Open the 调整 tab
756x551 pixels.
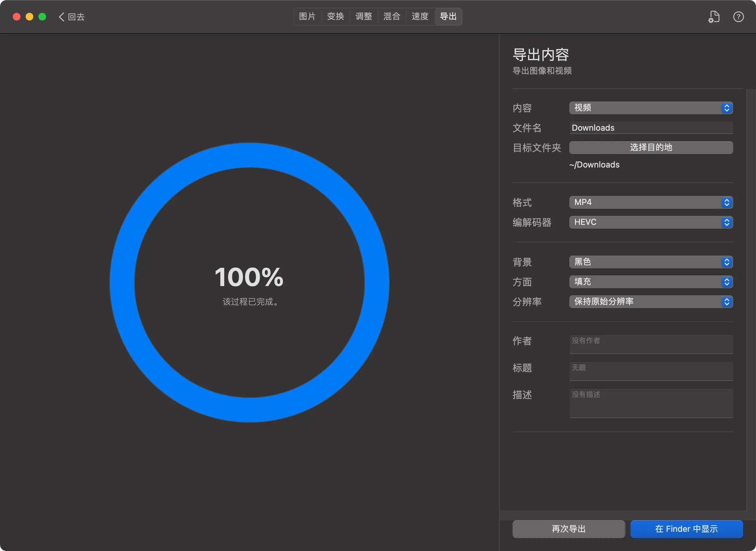click(x=364, y=16)
